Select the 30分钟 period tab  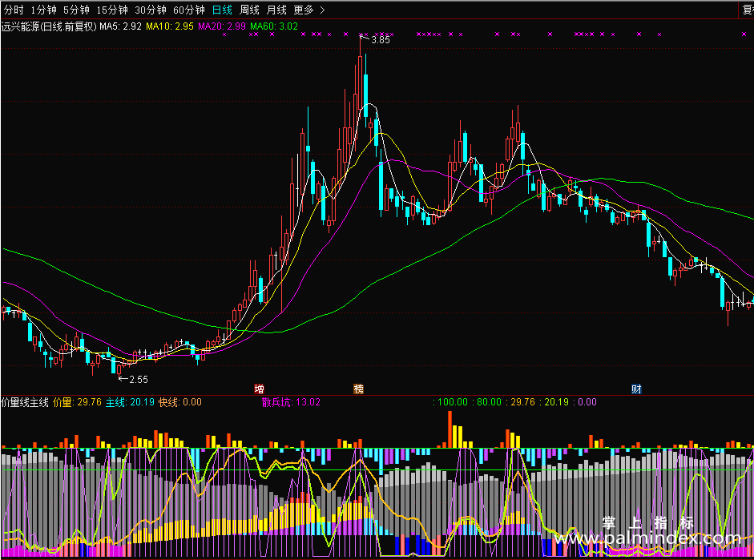tap(151, 10)
